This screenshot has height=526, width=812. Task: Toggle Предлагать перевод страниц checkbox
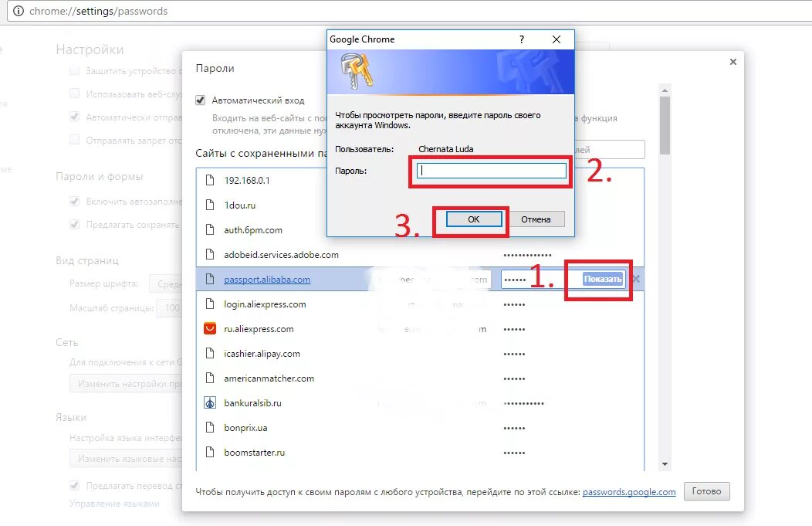(75, 486)
